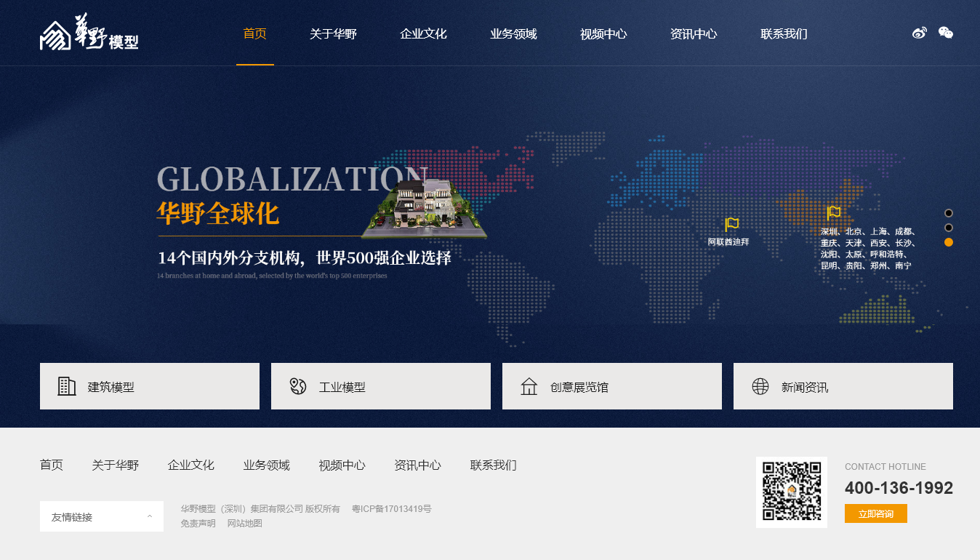The width and height of the screenshot is (980, 560).
Task: Open the 免责声明 footer link
Action: point(198,524)
